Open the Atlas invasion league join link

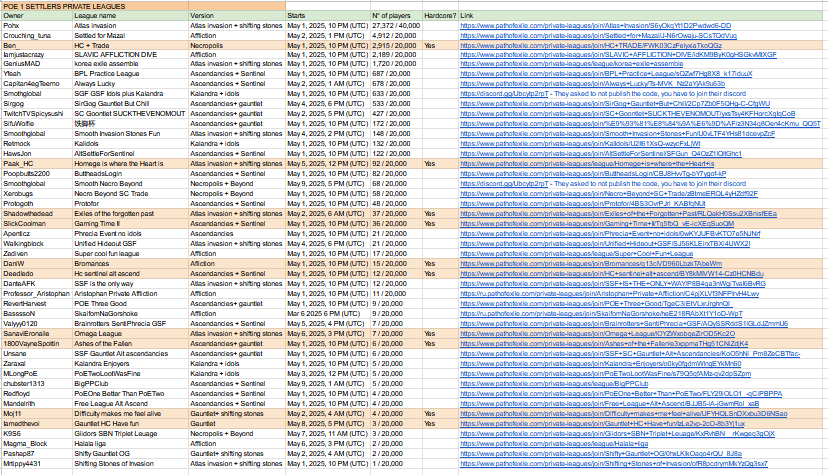596,25
